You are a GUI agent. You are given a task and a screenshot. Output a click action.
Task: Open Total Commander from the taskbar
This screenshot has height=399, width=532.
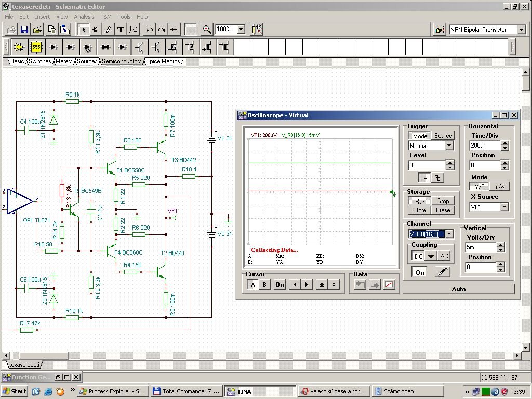tap(187, 391)
